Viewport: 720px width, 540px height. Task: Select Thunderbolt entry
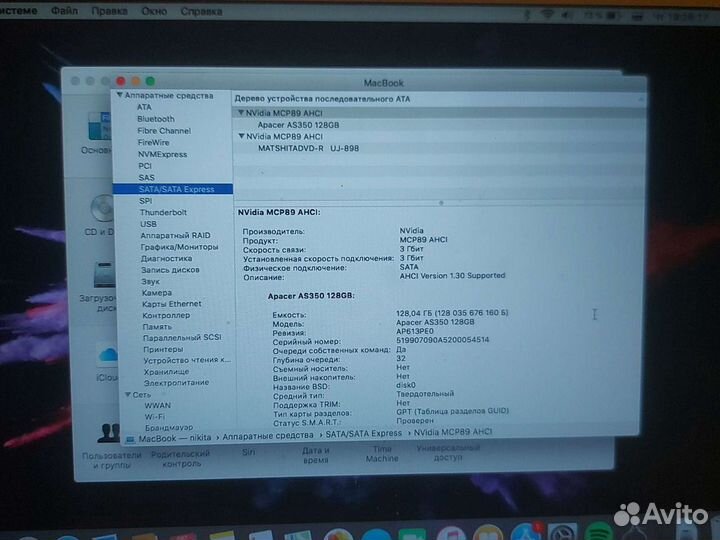(x=163, y=212)
